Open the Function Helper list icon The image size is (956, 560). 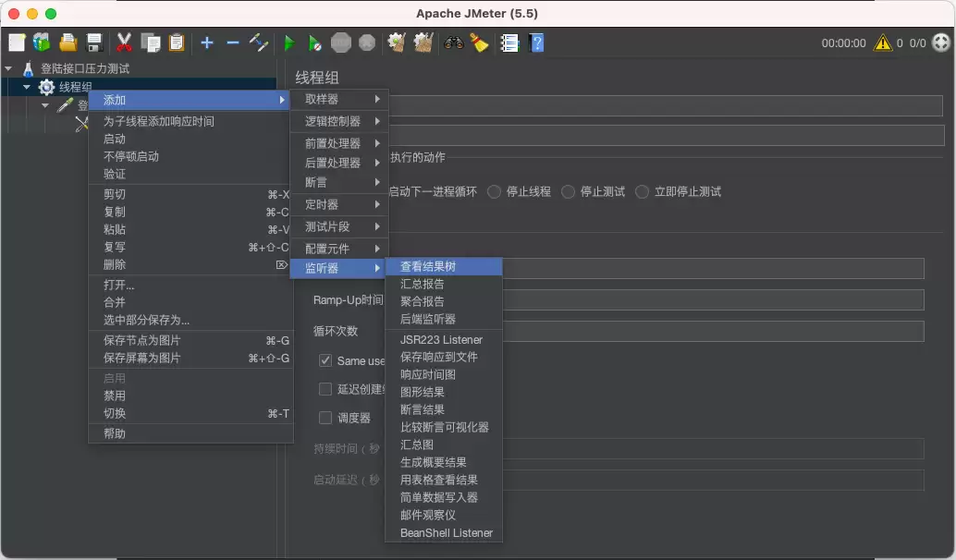coord(509,43)
